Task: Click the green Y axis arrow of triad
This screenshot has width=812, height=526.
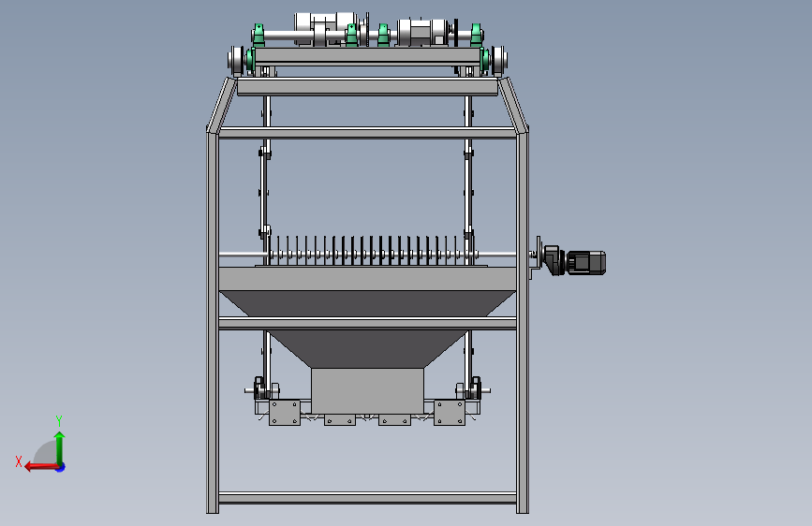Action: (x=60, y=446)
